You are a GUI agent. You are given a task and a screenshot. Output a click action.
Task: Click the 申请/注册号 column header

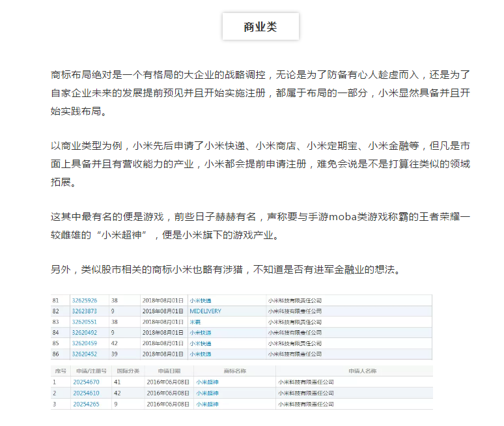pyautogui.click(x=91, y=371)
